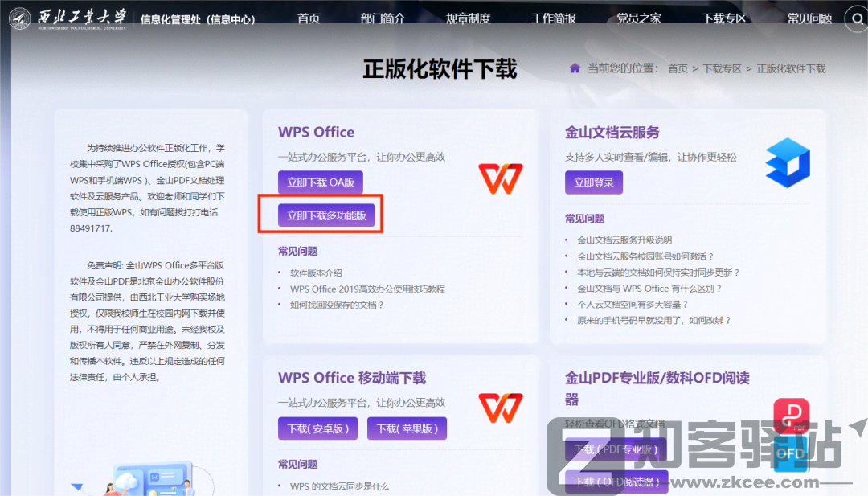The height and width of the screenshot is (496, 868).
Task: Click the search icon in the top bar
Action: 855,18
